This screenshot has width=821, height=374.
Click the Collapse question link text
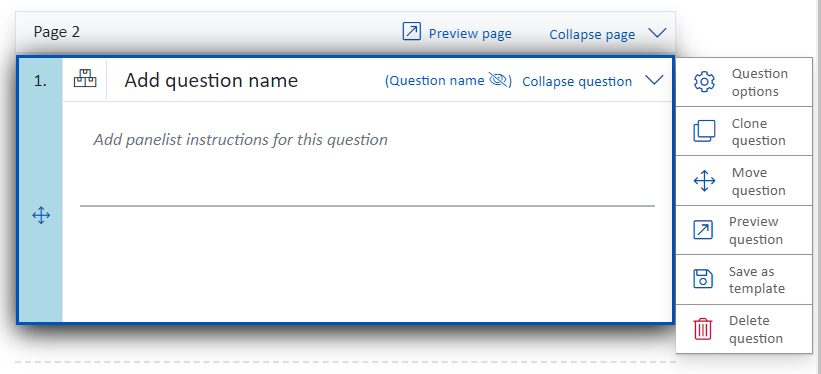[577, 82]
